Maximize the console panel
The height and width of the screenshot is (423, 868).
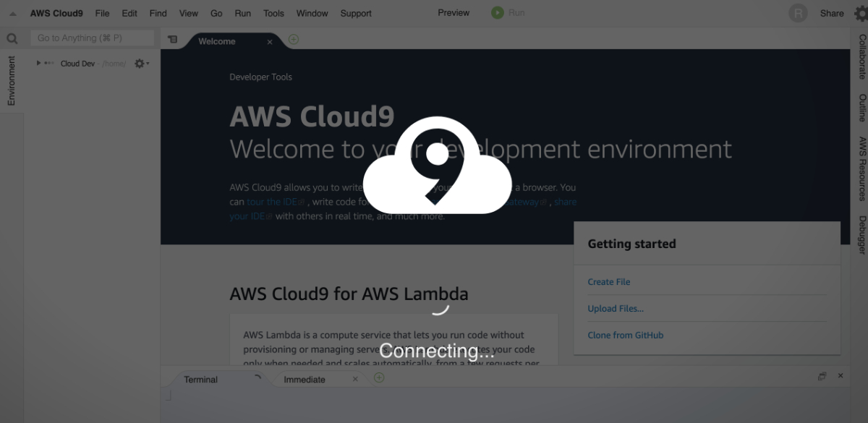click(822, 376)
